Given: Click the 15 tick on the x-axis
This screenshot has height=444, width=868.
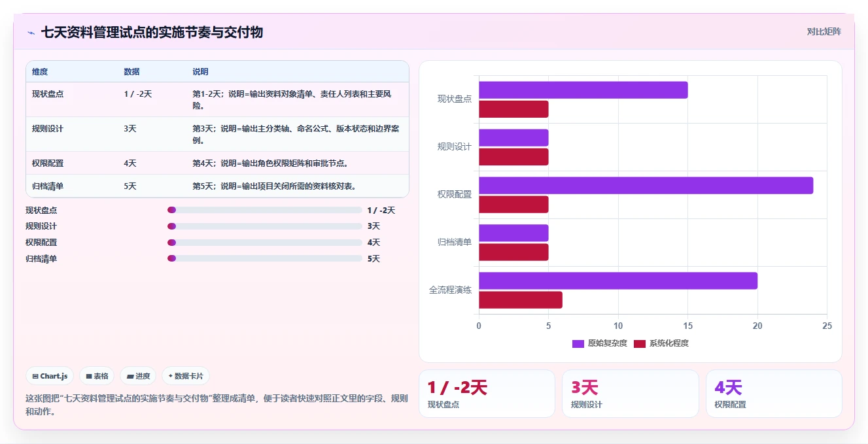Looking at the screenshot, I should (x=687, y=326).
